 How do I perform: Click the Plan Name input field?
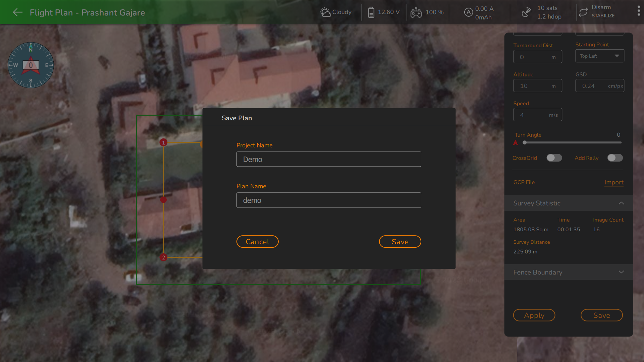tap(329, 200)
